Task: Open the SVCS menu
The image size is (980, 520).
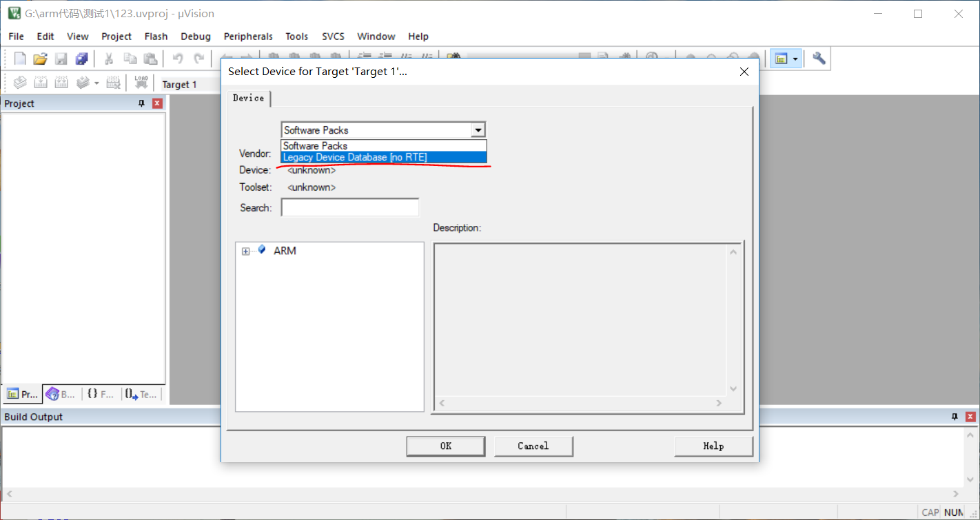Action: pos(334,37)
